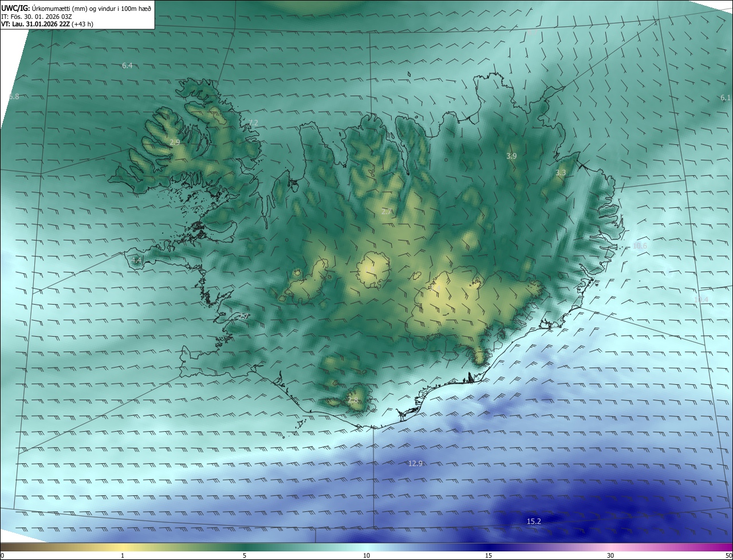Click the '0' tick on the colour scale

pyautogui.click(x=2, y=555)
